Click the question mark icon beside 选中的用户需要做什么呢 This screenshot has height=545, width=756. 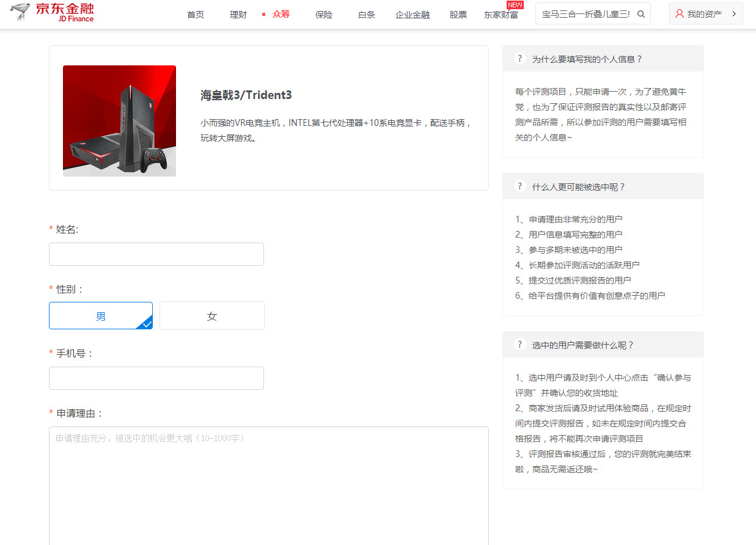coord(519,344)
